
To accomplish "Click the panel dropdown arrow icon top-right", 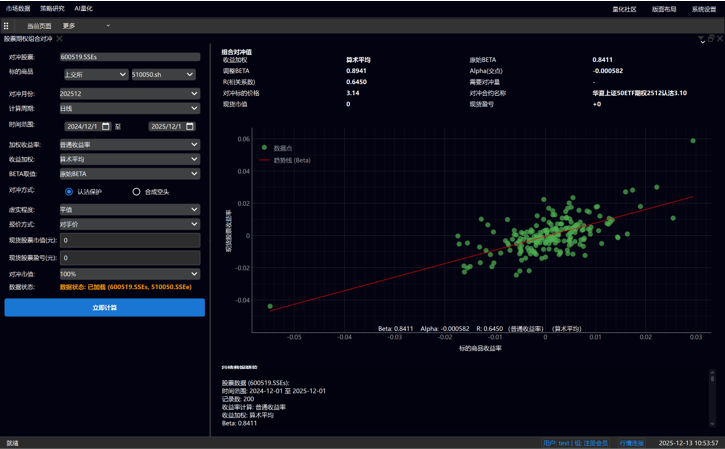I will tap(701, 39).
